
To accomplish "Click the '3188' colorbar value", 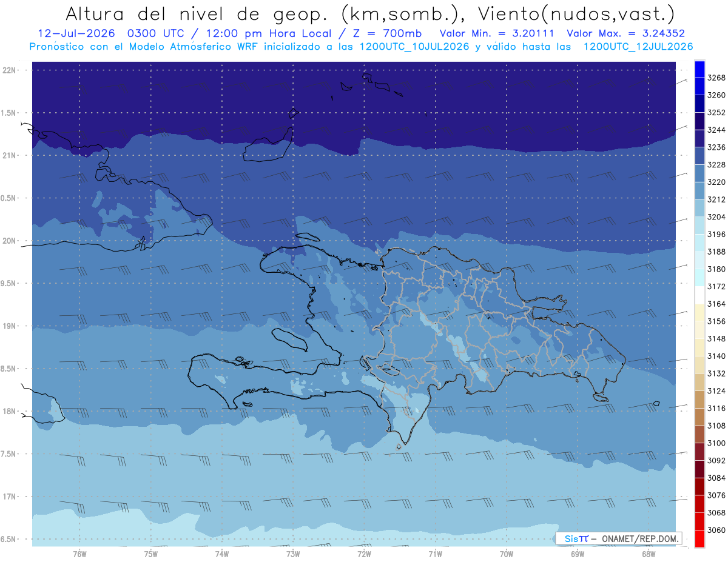I will (716, 252).
